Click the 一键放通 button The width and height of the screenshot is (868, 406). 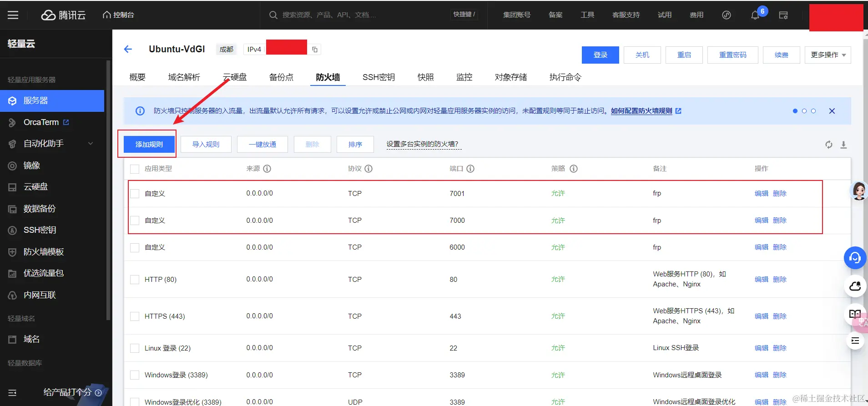pos(262,145)
